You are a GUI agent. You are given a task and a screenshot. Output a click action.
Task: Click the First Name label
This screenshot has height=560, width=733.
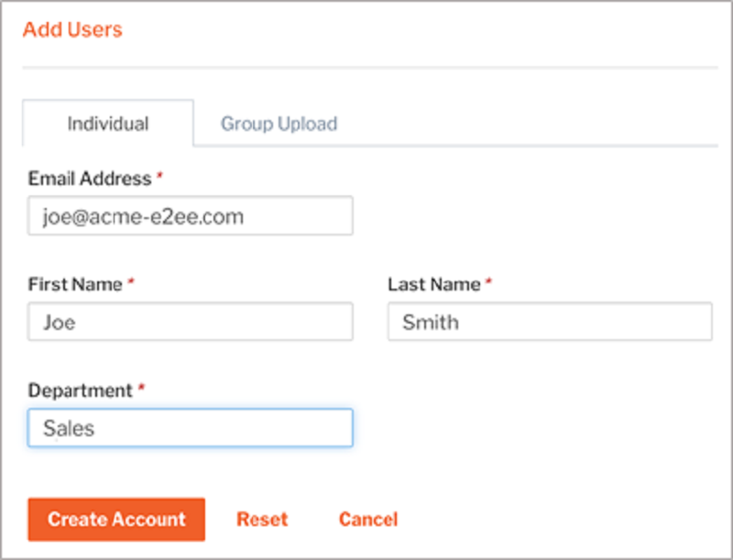click(x=75, y=284)
